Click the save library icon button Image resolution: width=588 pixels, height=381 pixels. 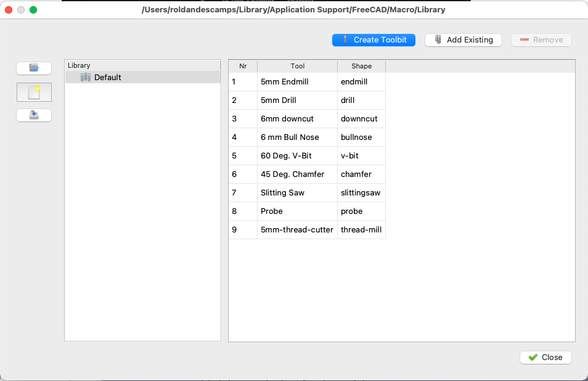(34, 115)
